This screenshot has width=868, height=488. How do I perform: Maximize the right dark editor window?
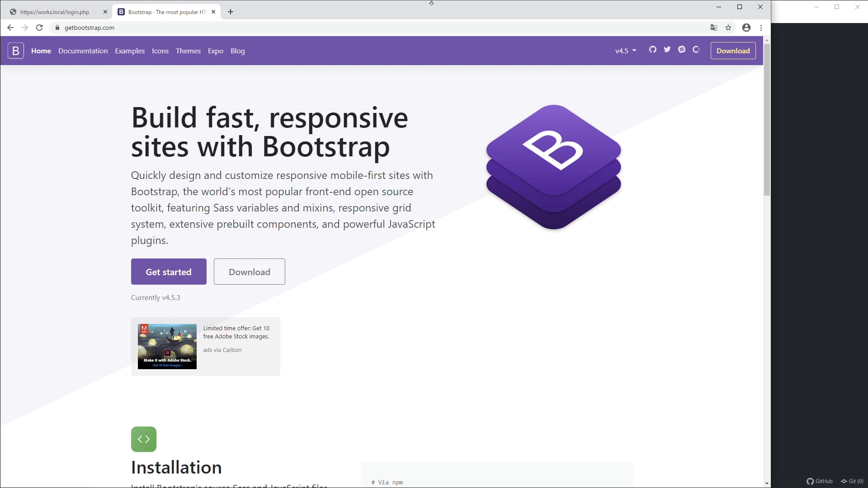(x=837, y=7)
